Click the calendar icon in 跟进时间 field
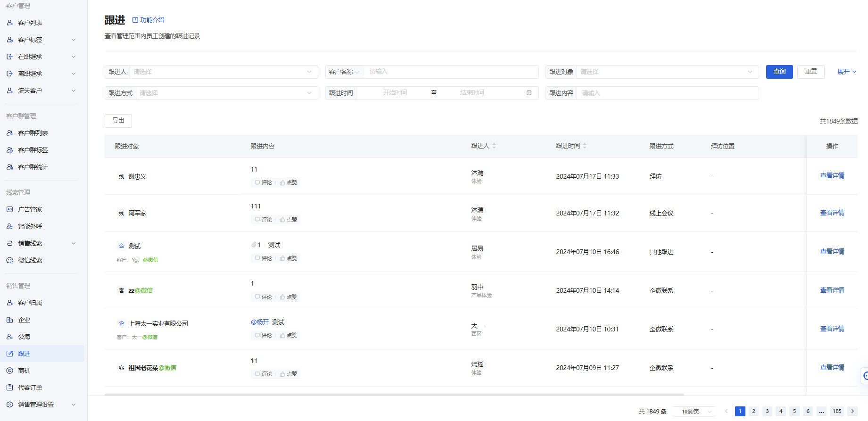Viewport: 868px width, 421px height. [529, 93]
